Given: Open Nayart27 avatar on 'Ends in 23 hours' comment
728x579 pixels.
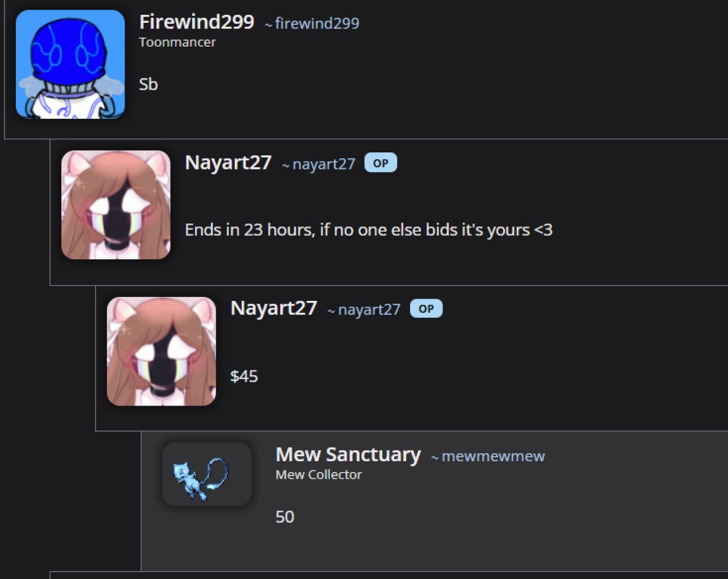Looking at the screenshot, I should (116, 205).
